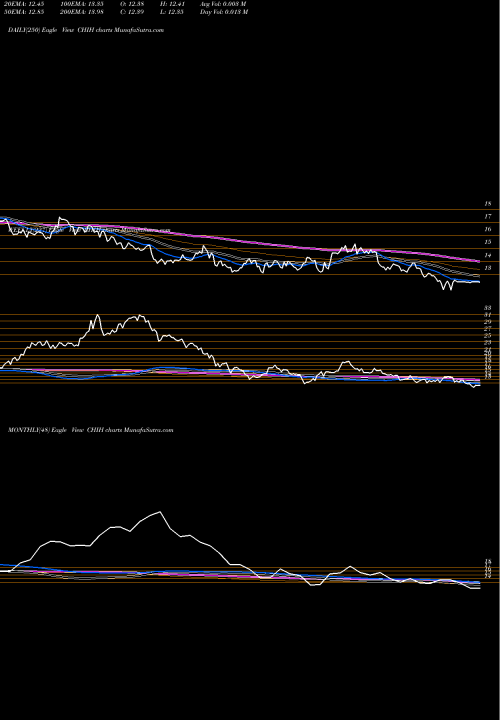The width and height of the screenshot is (500, 720).
Task: Click the high price 'H:' value
Action: pyautogui.click(x=173, y=4)
